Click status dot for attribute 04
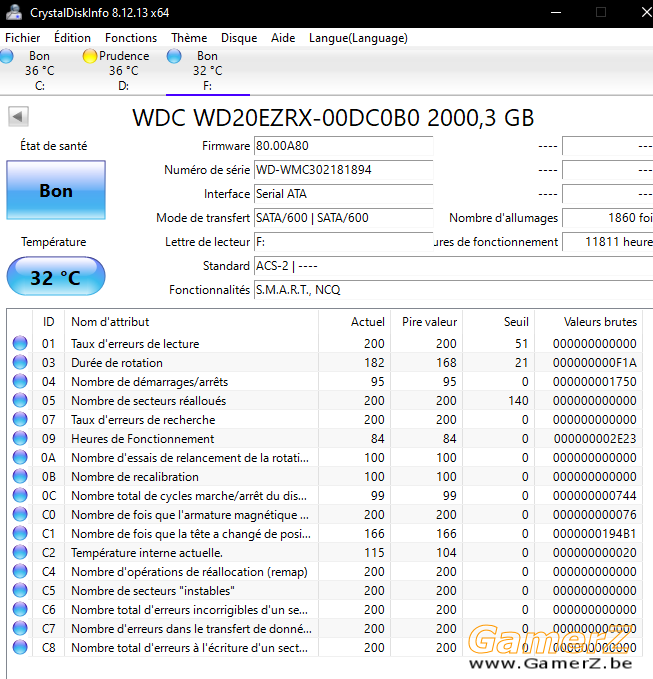 (x=20, y=381)
